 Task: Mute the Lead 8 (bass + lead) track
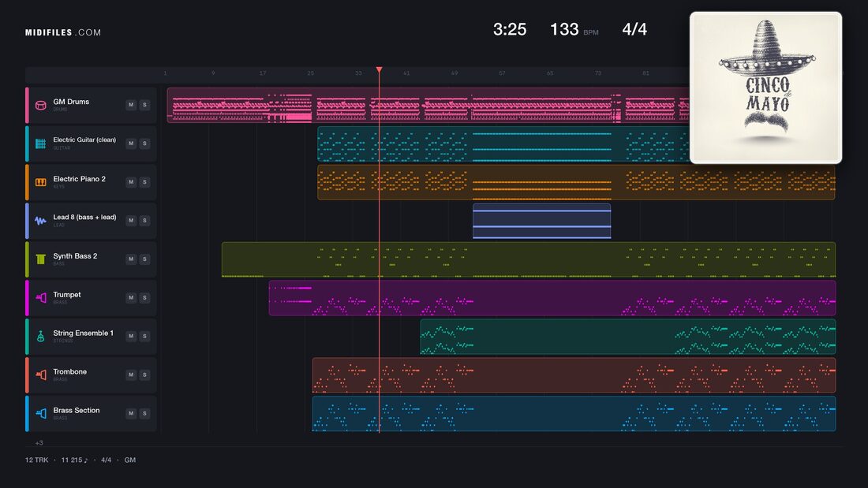tap(131, 220)
